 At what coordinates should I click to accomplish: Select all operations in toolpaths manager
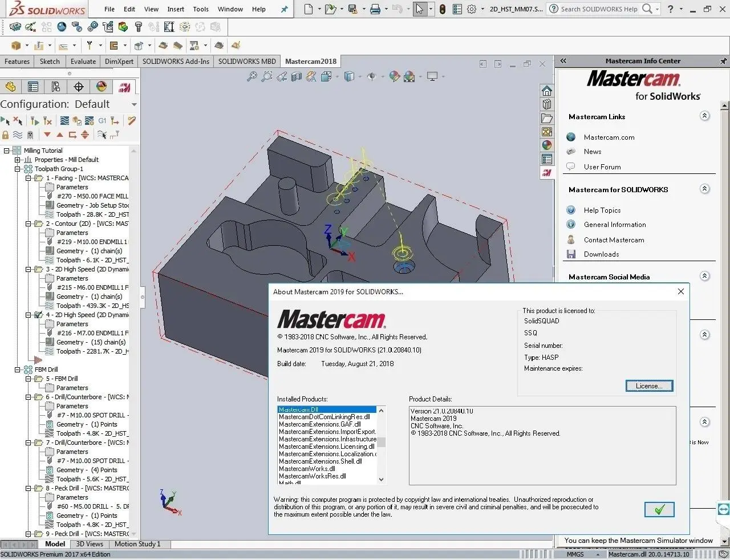5,121
